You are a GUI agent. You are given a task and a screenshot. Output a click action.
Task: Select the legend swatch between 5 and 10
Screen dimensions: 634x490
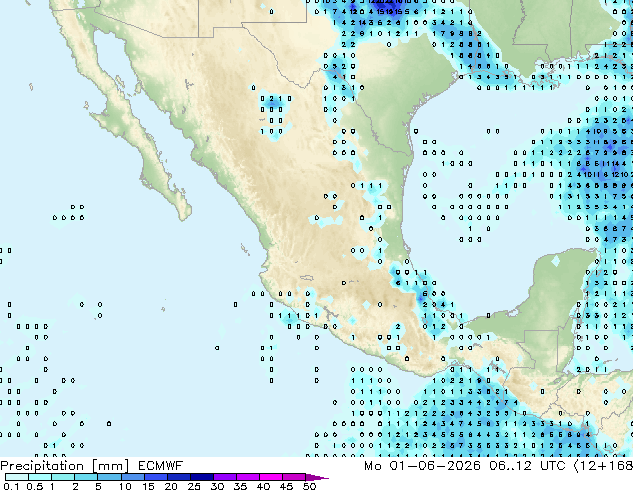[x=109, y=477]
